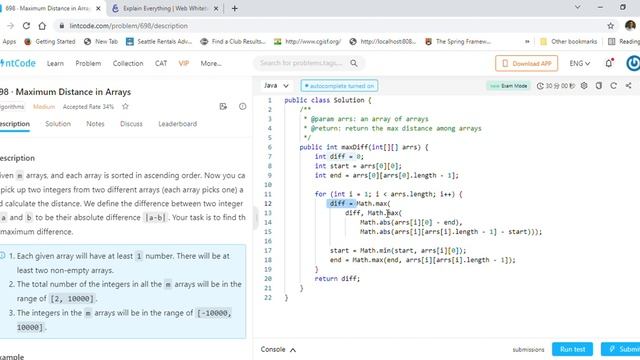Click the browser reload icon
640x360 pixels.
[26, 26]
